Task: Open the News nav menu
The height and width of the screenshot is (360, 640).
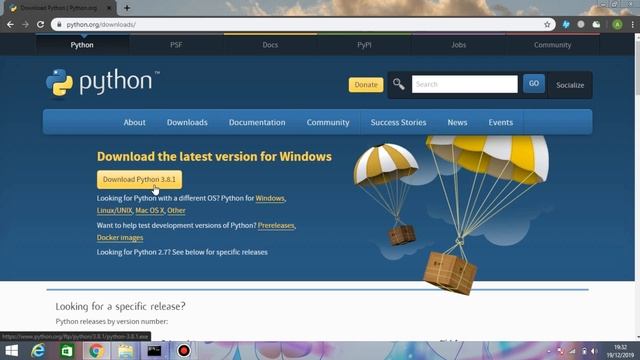Action: pyautogui.click(x=457, y=122)
